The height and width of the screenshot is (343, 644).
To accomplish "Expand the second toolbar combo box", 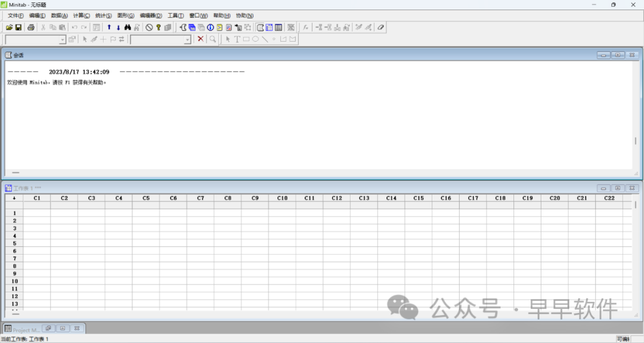I will click(x=187, y=39).
